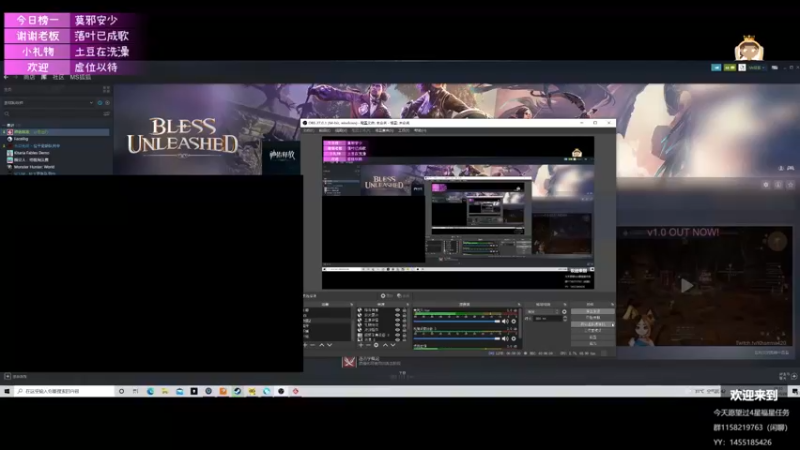Screen dimensions: 800x450
Task: Open Windows Start menu
Action: click(x=7, y=391)
